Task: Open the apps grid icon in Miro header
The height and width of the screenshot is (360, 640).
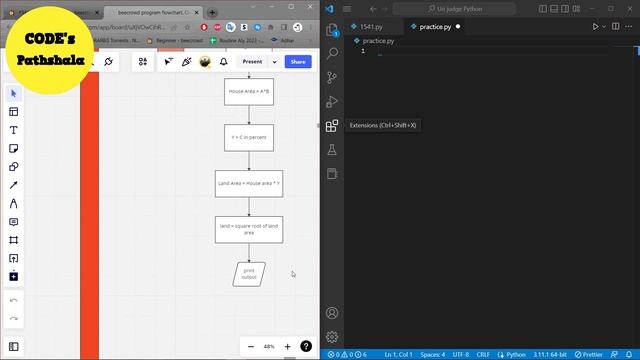Action: [143, 62]
